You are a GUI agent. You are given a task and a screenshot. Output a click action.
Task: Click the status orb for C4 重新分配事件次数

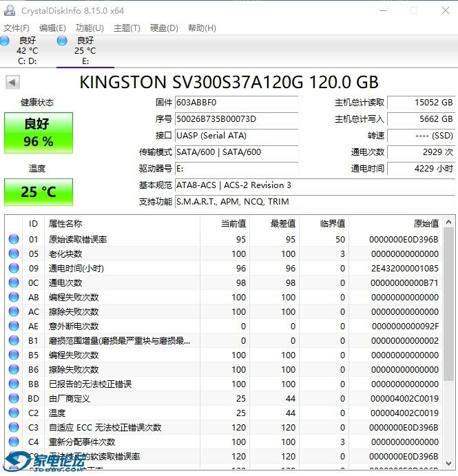(x=14, y=442)
